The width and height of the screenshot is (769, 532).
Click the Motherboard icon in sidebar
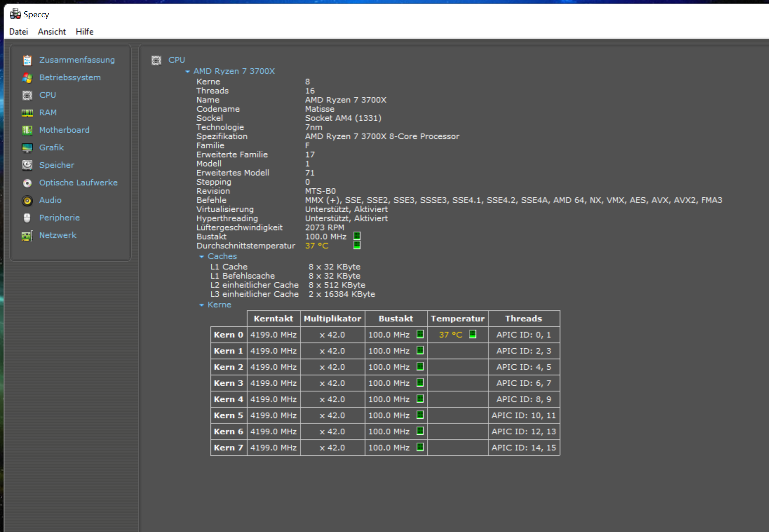[x=27, y=130]
